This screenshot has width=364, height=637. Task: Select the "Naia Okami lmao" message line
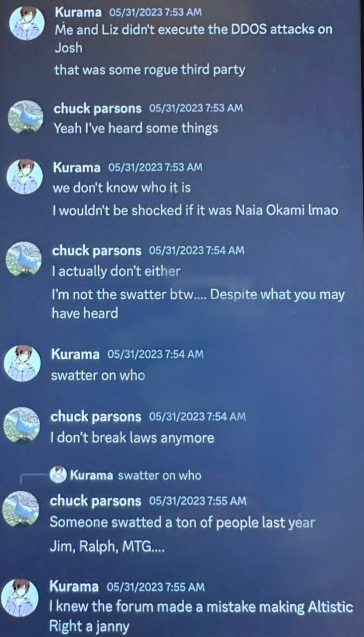[x=195, y=210]
